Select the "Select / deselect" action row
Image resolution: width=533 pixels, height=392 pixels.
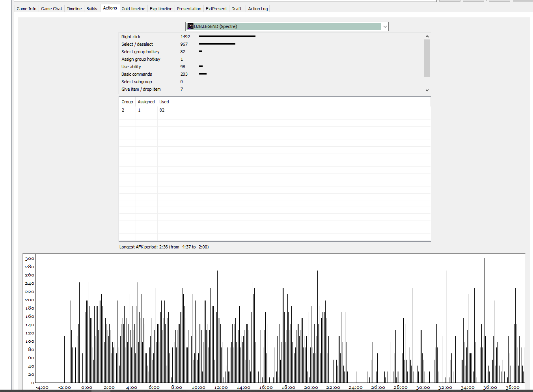(272, 44)
